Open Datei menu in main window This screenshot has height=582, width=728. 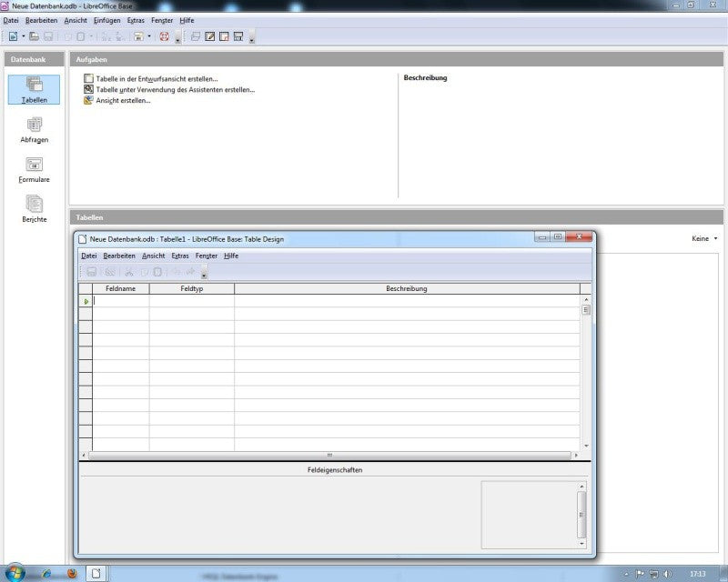point(11,20)
